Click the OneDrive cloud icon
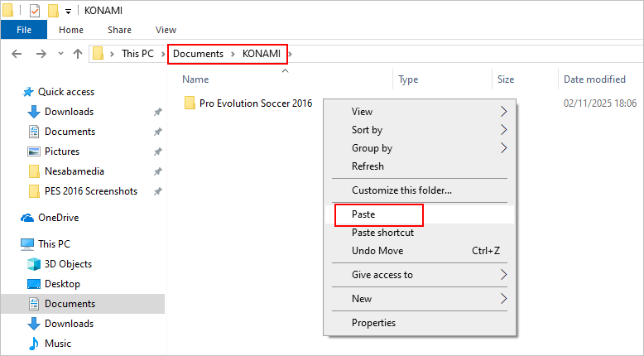Image resolution: width=644 pixels, height=356 pixels. coord(27,218)
